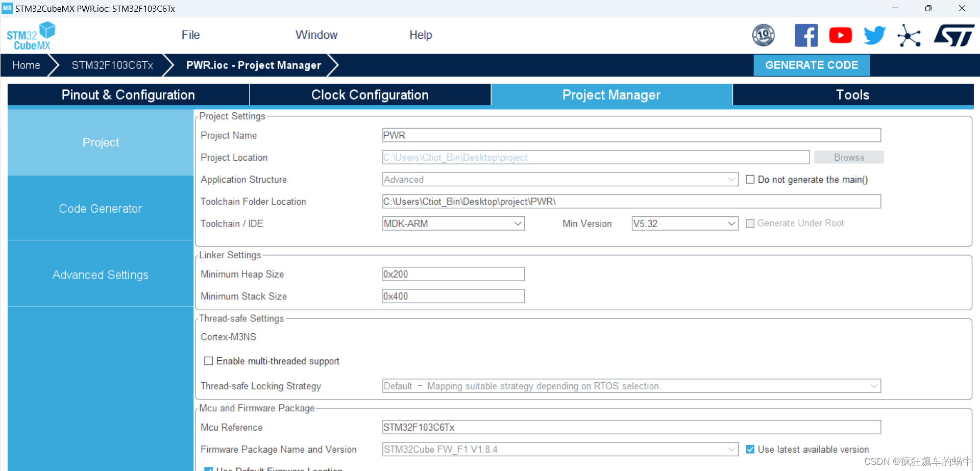Toggle Generate Under Root checkbox
Viewport: 980px width, 471px height.
(750, 223)
